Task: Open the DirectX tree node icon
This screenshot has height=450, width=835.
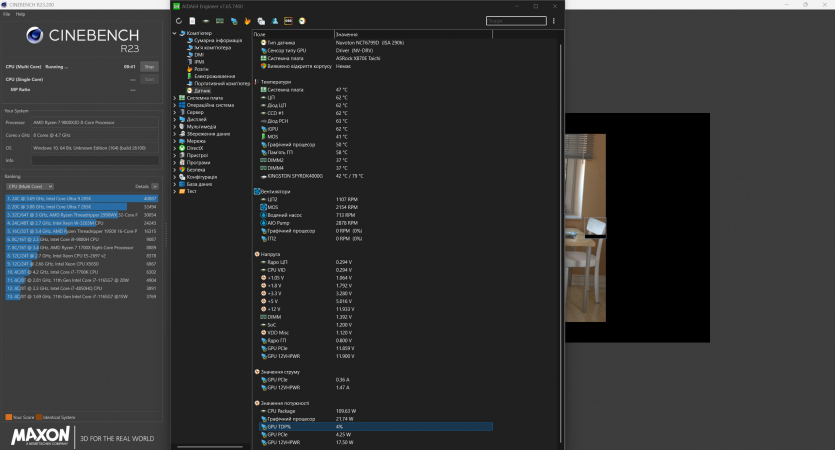Action: click(x=182, y=148)
